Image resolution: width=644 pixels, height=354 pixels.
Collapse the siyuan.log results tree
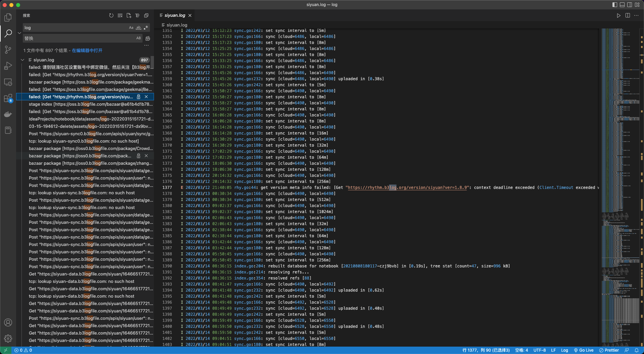pos(22,60)
